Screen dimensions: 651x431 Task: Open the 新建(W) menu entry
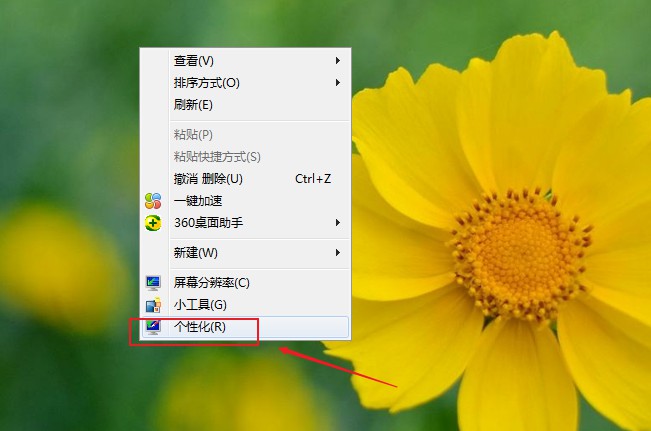coord(245,252)
